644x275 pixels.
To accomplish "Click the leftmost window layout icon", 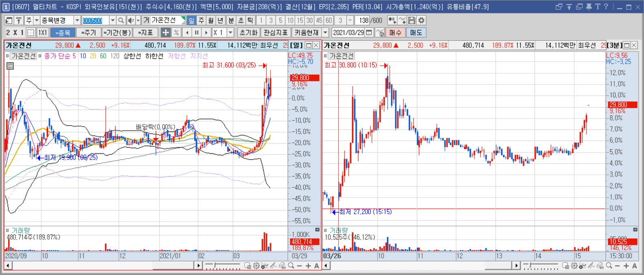I will [x=9, y=20].
